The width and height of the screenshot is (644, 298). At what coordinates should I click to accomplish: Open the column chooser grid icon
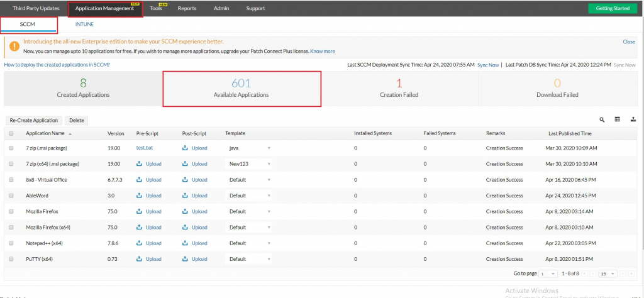(617, 119)
